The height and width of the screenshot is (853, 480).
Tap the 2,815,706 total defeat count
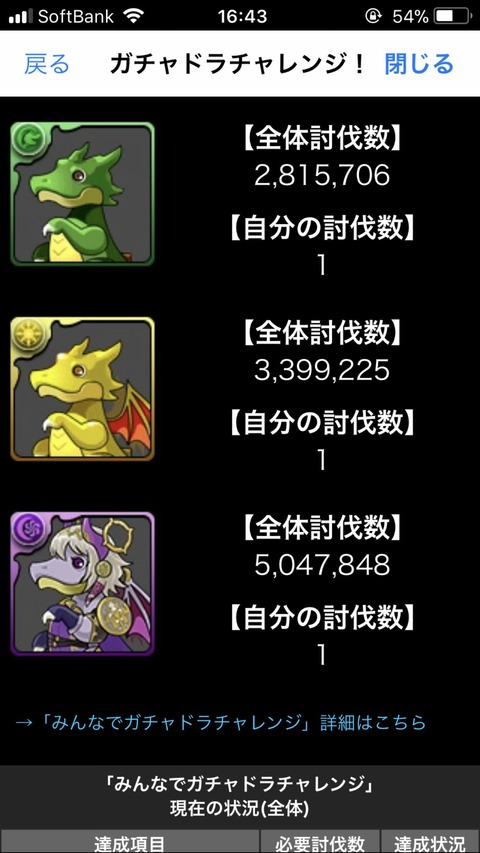(322, 175)
